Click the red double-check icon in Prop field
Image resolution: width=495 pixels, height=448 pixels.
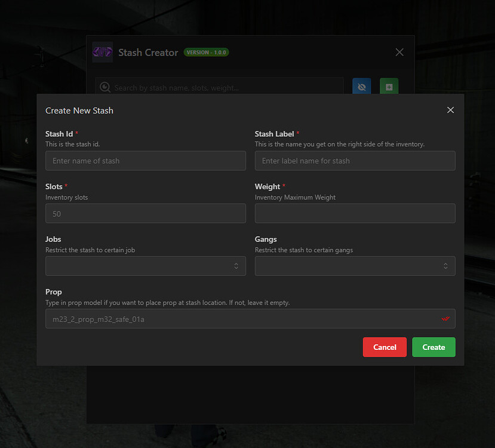tap(445, 318)
